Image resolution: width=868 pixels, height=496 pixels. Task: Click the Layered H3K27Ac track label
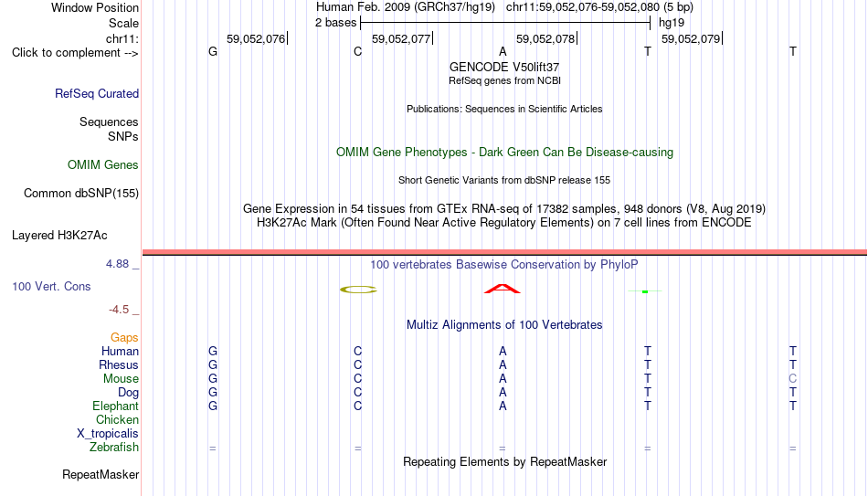coord(59,236)
